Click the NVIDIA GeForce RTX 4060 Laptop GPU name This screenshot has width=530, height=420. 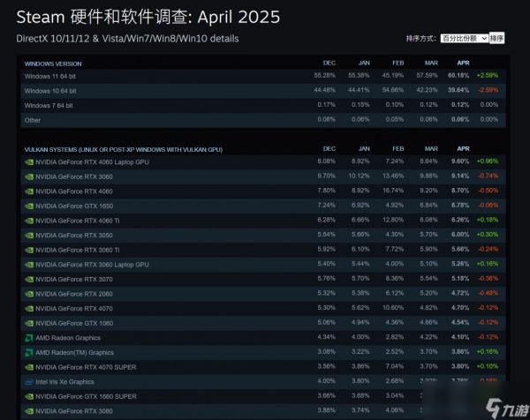pos(92,162)
